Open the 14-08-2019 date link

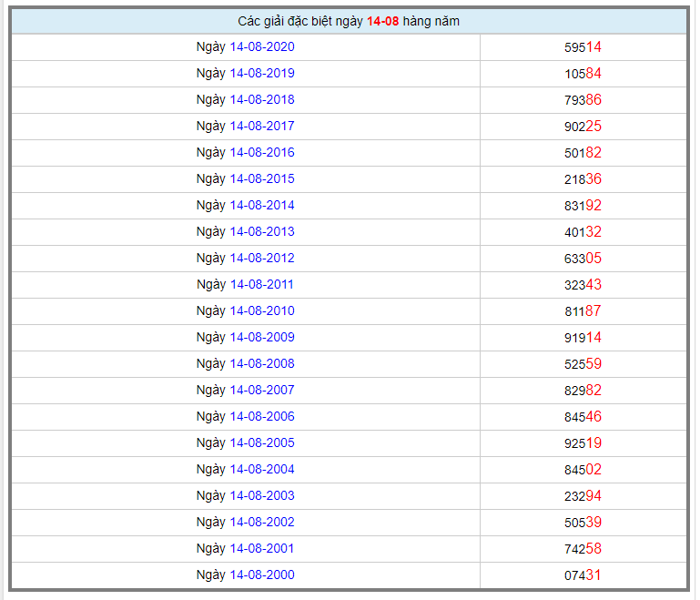262,73
